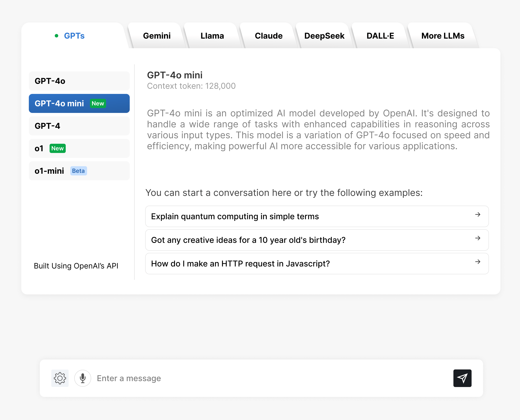This screenshot has width=520, height=420.
Task: Open the DALL·E tab
Action: coord(380,36)
